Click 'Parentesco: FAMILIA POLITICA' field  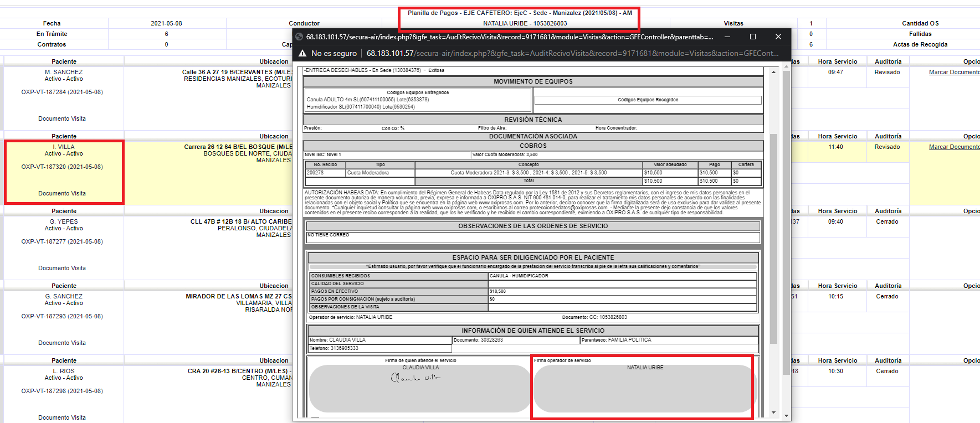coord(669,340)
